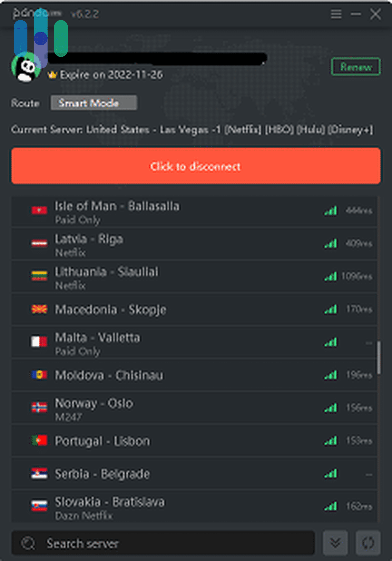Click the double chevron down icon
The image size is (392, 561).
coord(335,543)
